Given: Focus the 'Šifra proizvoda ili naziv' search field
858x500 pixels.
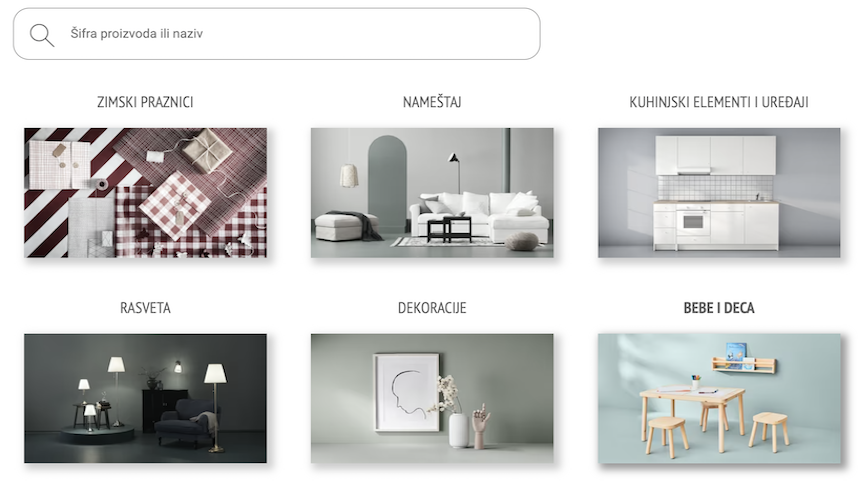Looking at the screenshot, I should coord(276,33).
